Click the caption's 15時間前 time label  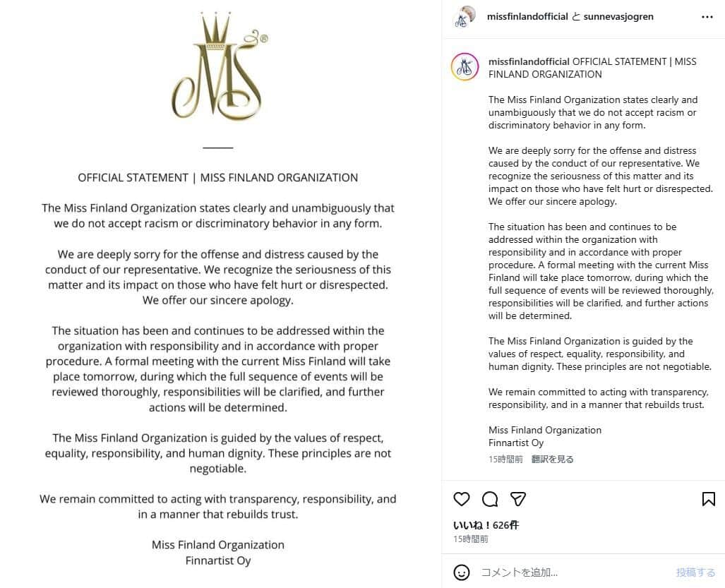point(505,460)
